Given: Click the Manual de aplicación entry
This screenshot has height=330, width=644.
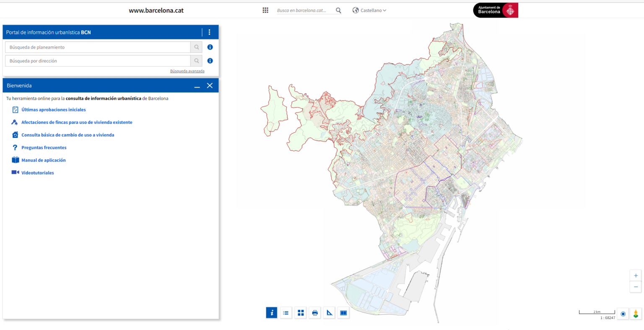Looking at the screenshot, I should click(44, 160).
